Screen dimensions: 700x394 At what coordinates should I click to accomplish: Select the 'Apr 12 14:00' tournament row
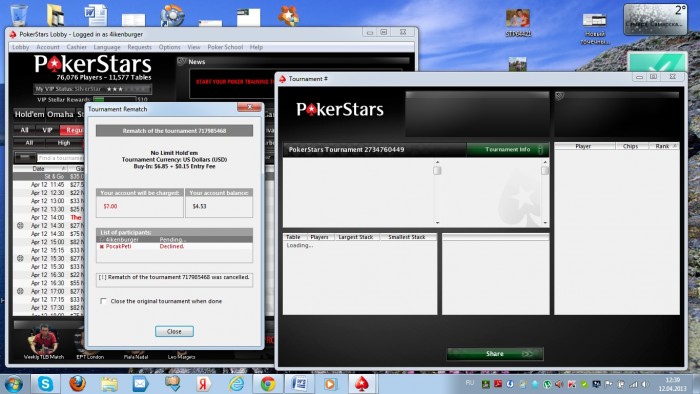tap(48, 218)
